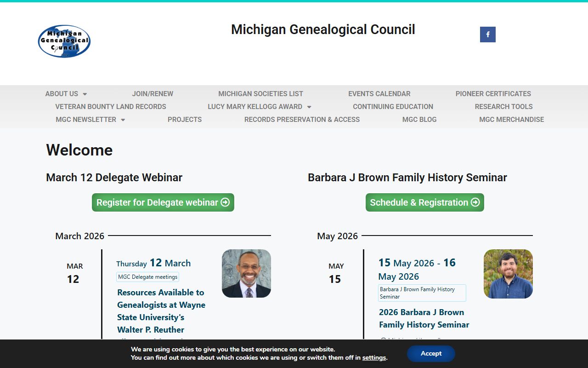Click the 15 May 2026 - 16 May 2026 date
Viewport: 588px width, 368px height.
[x=417, y=270]
